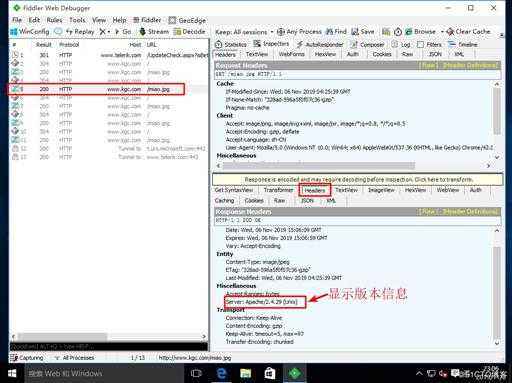Switch to the Log tab

point(401,44)
